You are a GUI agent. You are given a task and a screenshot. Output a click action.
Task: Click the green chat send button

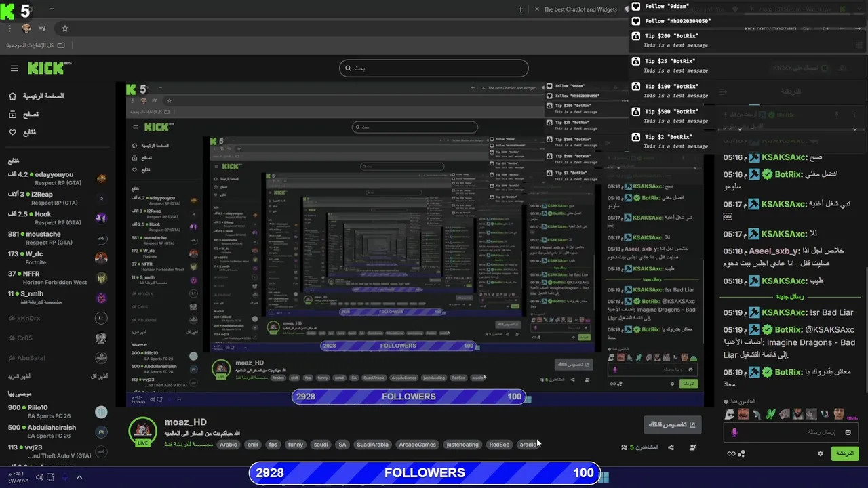pyautogui.click(x=845, y=453)
